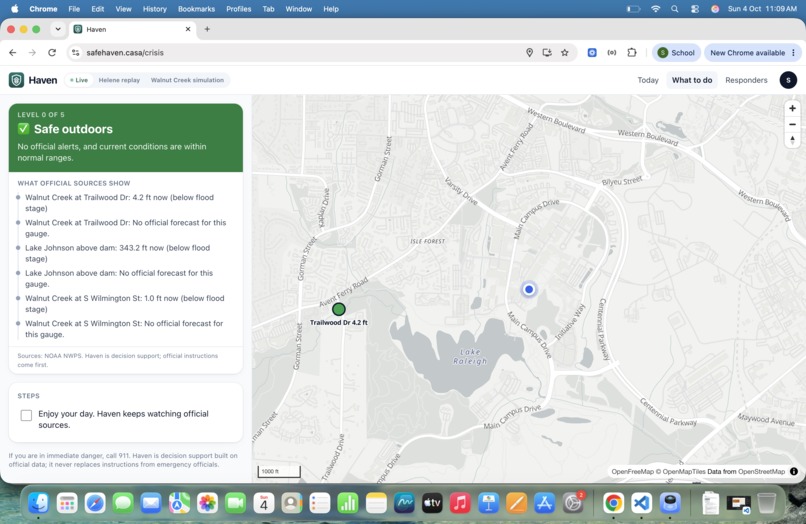Switch to Walnut Creek simulation mode
This screenshot has width=806, height=524.
pyautogui.click(x=187, y=80)
